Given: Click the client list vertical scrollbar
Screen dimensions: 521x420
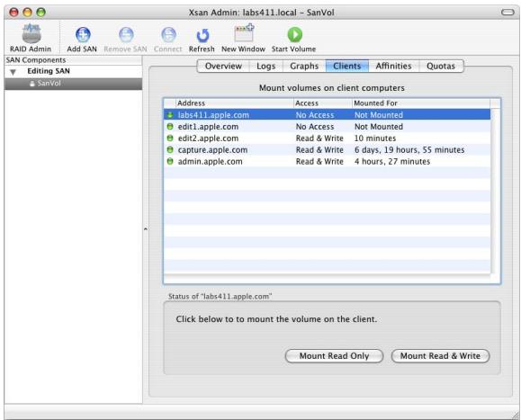Looking at the screenshot, I should click(x=495, y=191).
